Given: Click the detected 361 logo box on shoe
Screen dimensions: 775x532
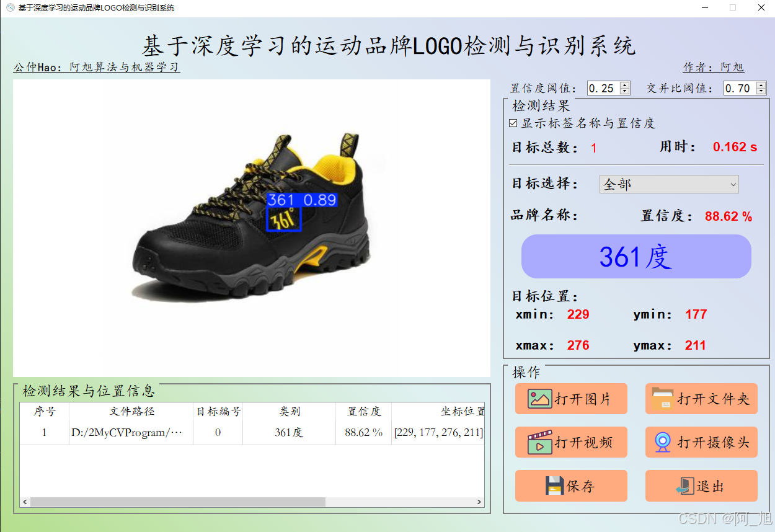Looking at the screenshot, I should coord(284,219).
